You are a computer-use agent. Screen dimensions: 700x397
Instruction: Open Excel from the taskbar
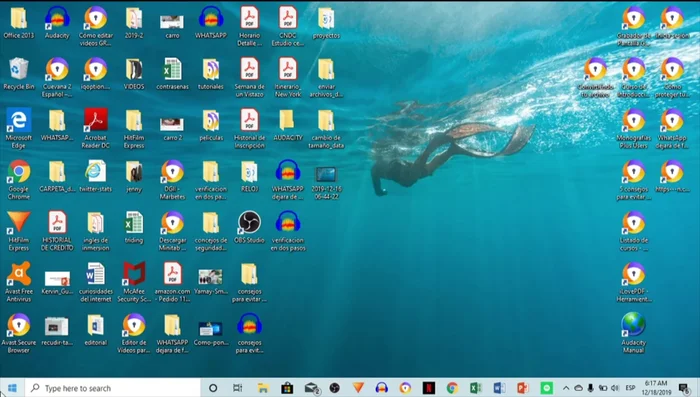point(476,388)
